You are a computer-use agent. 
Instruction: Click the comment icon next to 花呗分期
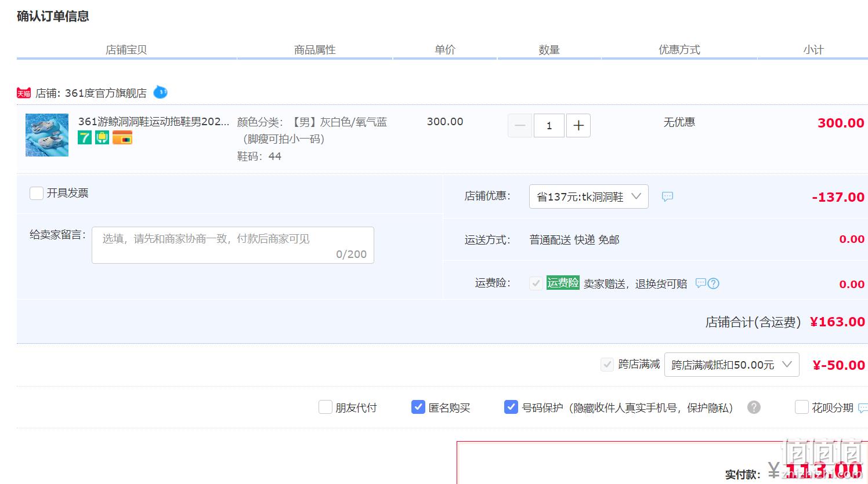pos(863,408)
